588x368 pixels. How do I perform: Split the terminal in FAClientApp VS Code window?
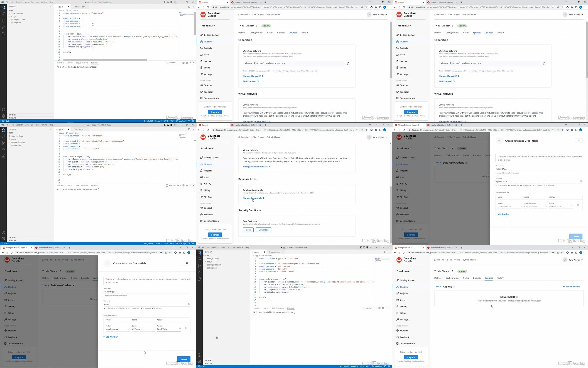(379, 308)
